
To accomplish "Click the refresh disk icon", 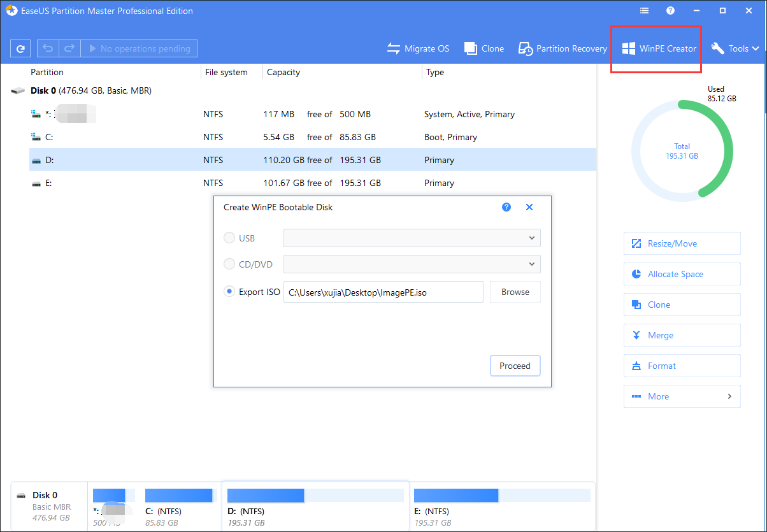I will tap(21, 48).
